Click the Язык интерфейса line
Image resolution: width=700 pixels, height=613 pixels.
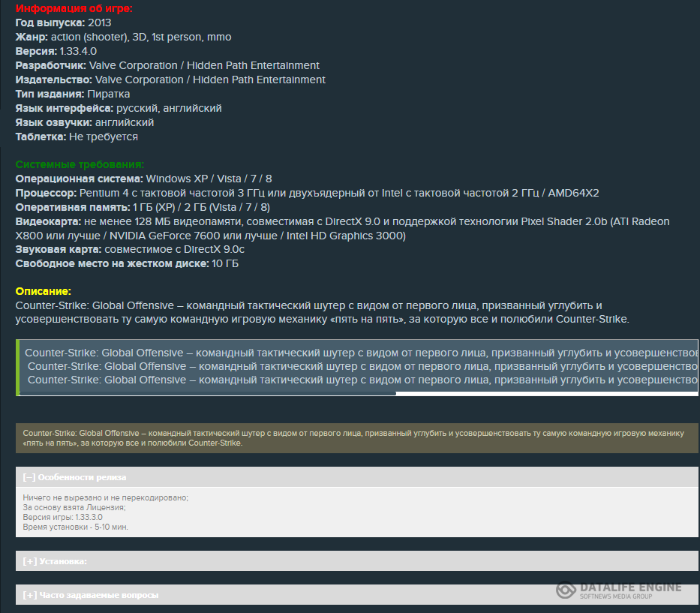tap(119, 109)
